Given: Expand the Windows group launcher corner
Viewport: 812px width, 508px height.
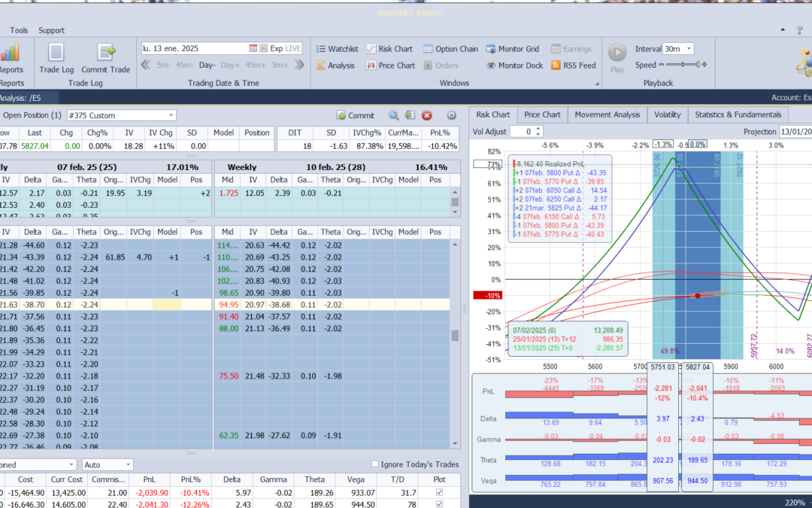Looking at the screenshot, I should [x=596, y=84].
